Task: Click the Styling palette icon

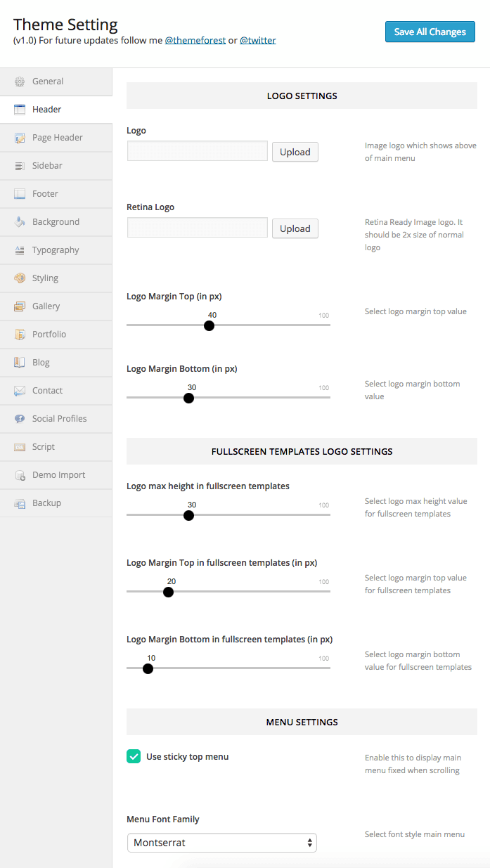Action: 20,278
